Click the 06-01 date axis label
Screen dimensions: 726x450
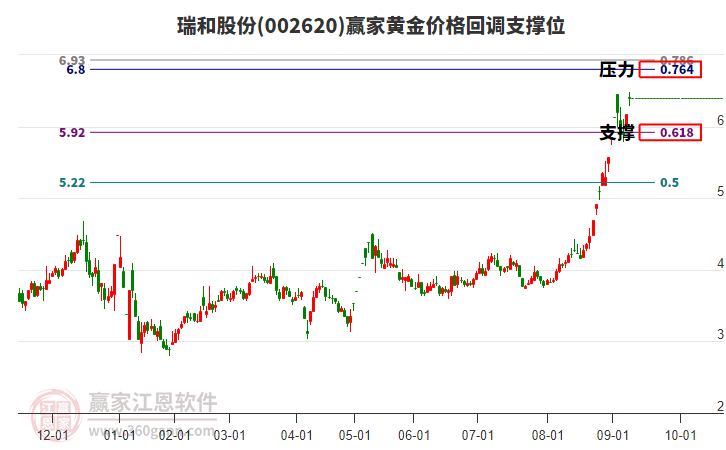(414, 436)
